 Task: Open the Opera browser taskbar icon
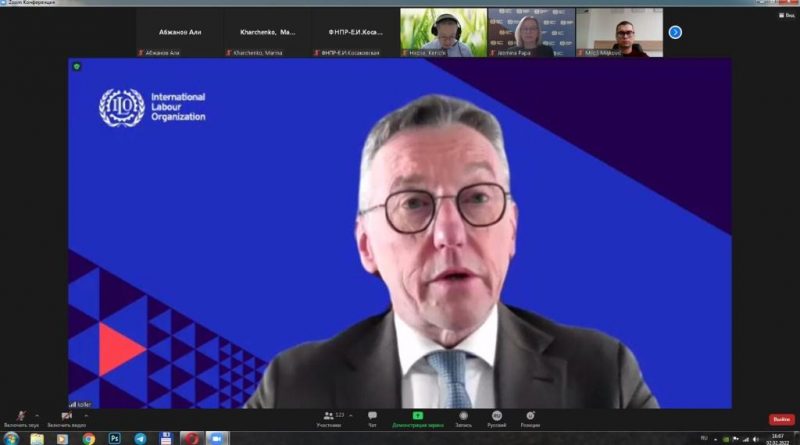click(192, 438)
